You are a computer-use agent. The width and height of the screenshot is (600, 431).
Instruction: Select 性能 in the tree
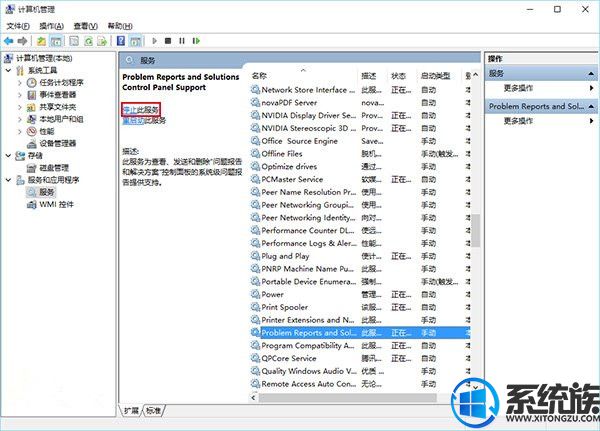pos(47,131)
